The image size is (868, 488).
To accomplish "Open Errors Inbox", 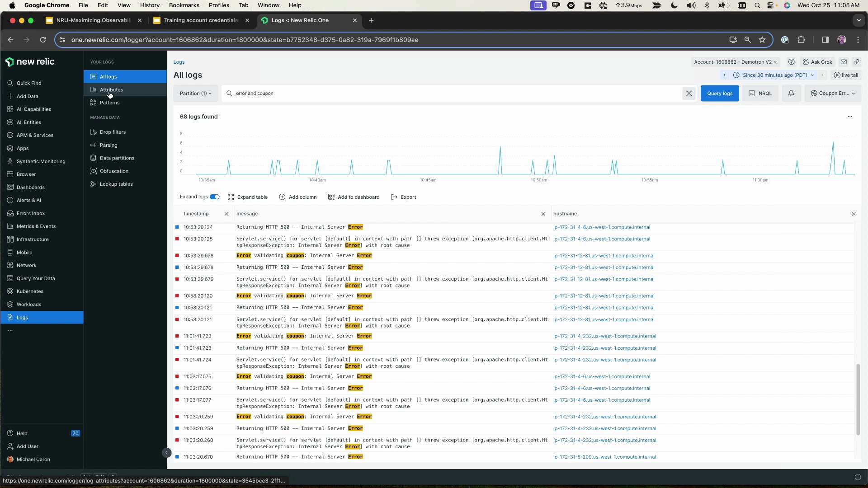I will pos(30,213).
